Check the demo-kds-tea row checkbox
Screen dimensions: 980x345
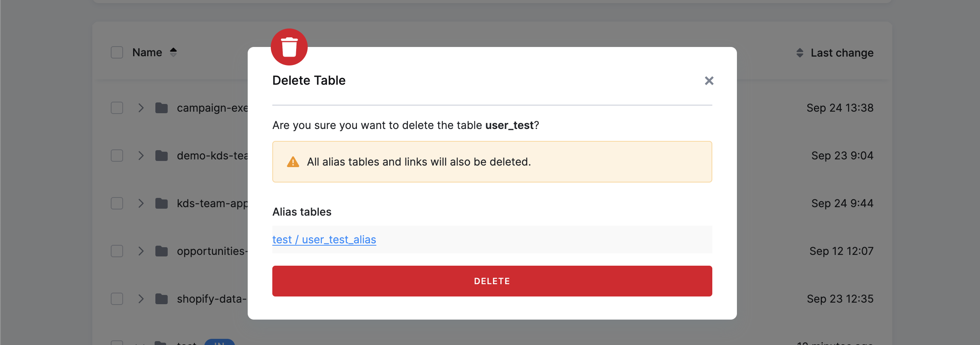pyautogui.click(x=117, y=156)
